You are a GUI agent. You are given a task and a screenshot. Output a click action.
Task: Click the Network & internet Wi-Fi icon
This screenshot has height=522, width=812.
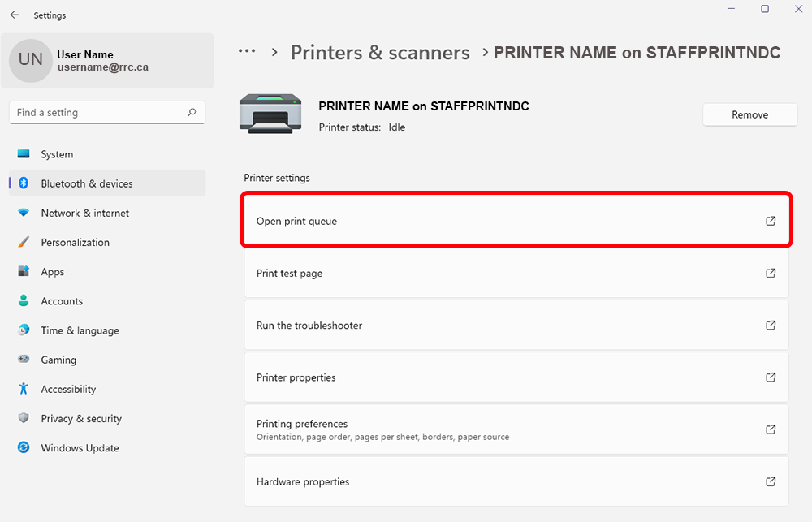24,213
